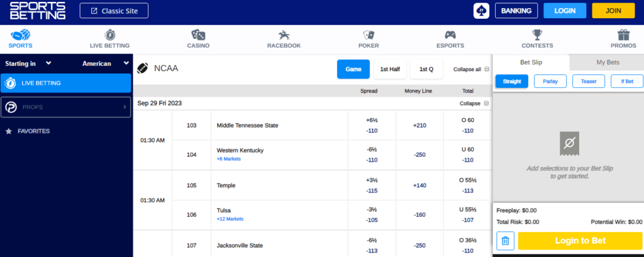Open Live Betting in the left sidebar
This screenshot has height=257, width=644.
click(66, 84)
